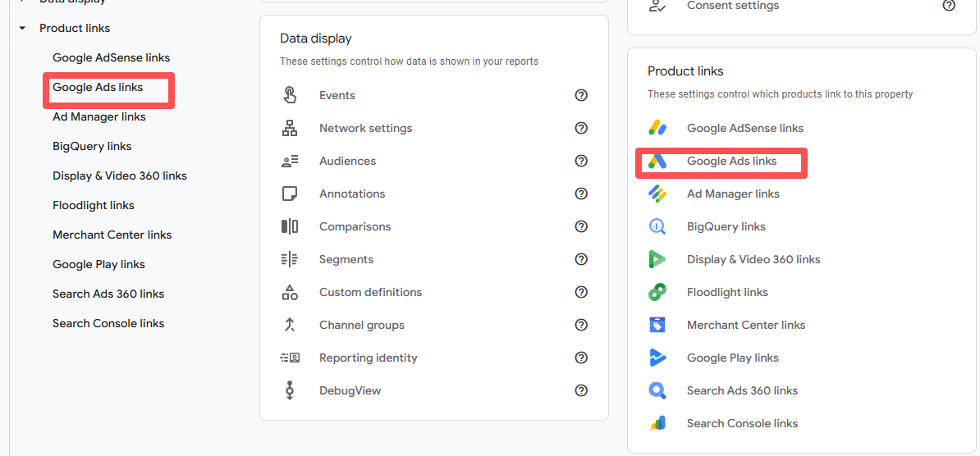Image resolution: width=980 pixels, height=456 pixels.
Task: Click the Ad Manager links icon
Action: click(657, 194)
